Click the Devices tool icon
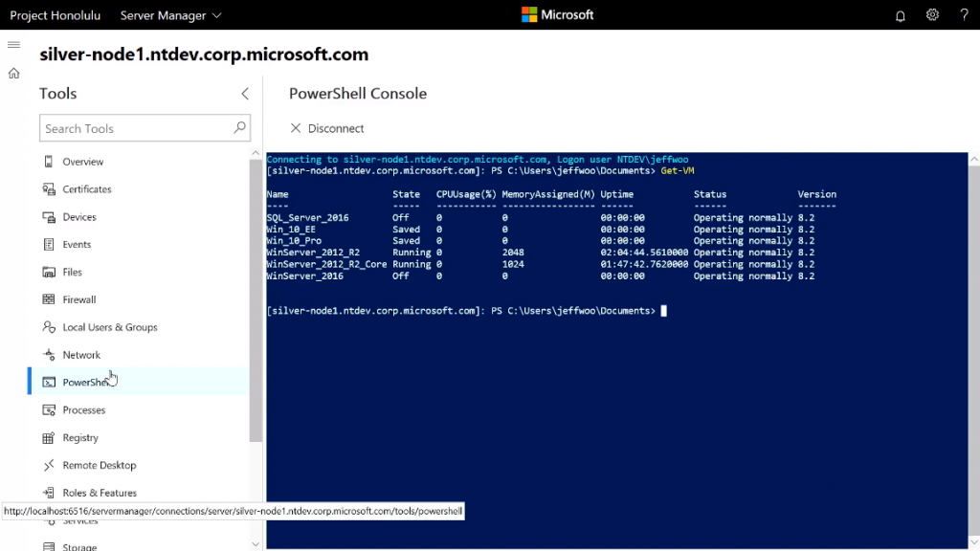 pos(49,217)
